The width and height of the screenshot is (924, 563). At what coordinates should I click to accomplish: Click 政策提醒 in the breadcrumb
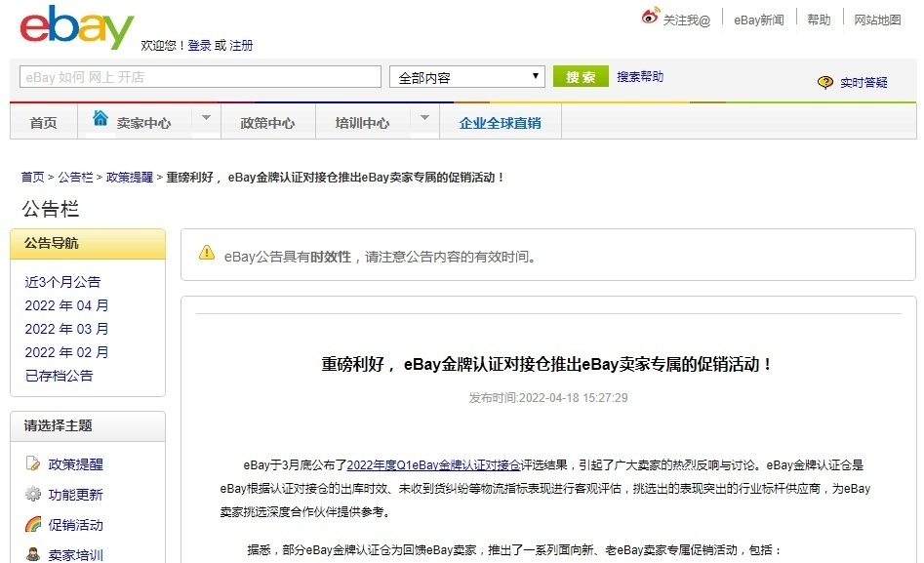click(x=130, y=177)
